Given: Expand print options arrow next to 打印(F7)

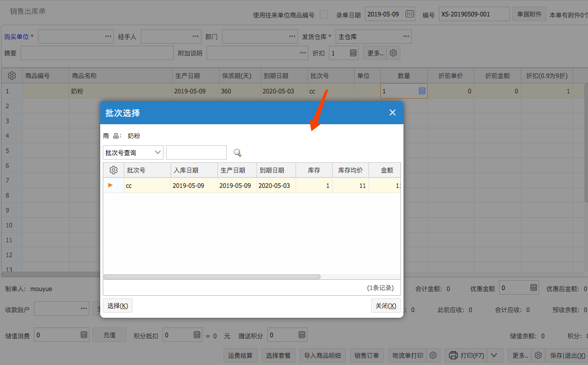Looking at the screenshot, I should (x=494, y=355).
